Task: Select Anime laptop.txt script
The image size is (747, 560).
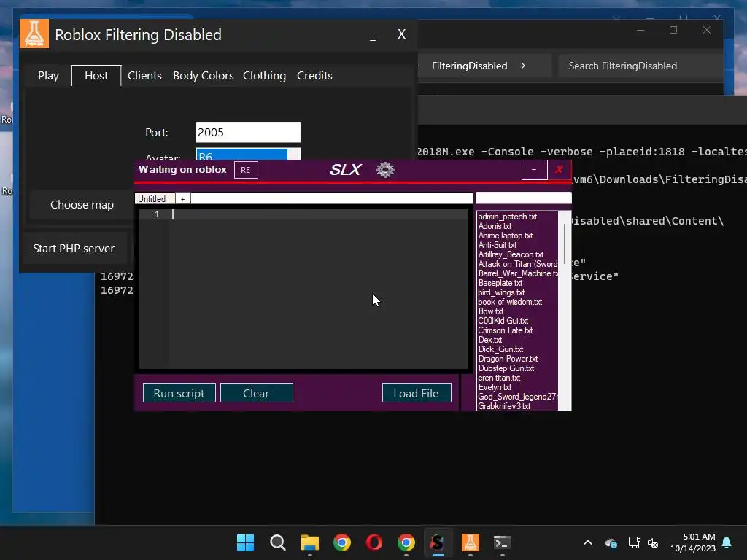Action: tap(506, 236)
